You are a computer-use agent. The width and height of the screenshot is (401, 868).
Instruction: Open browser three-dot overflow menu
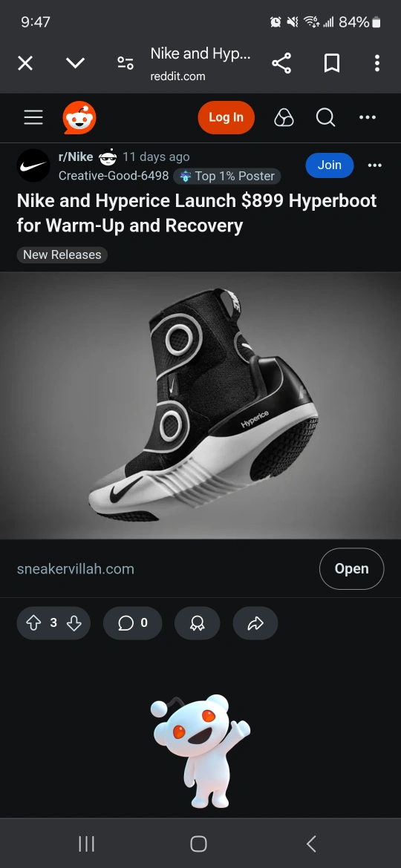click(376, 64)
